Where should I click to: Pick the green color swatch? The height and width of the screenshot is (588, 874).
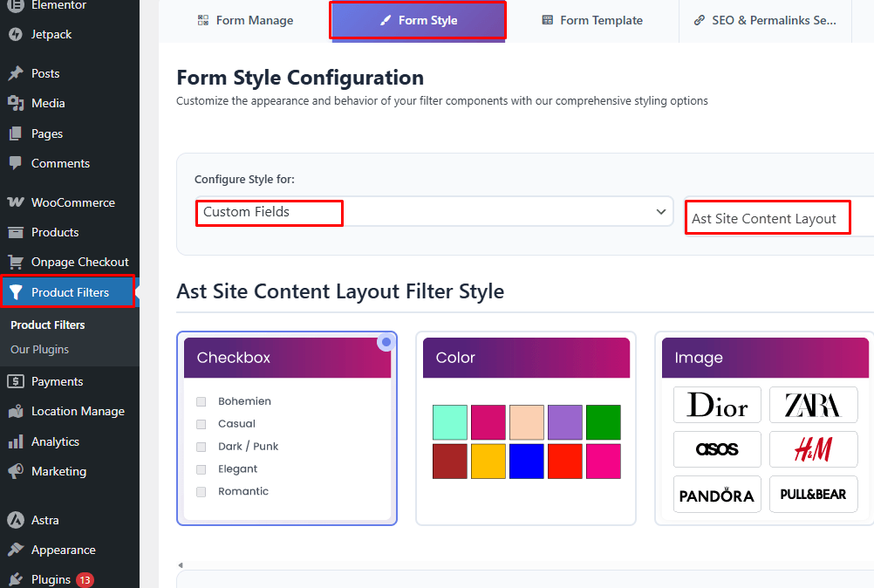604,421
